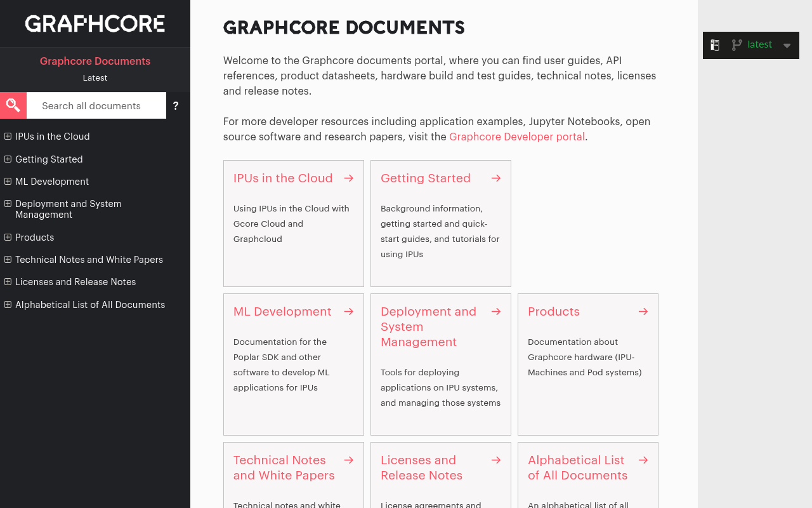This screenshot has height=508, width=812.
Task: Open Deployment and System Management card title
Action: click(x=428, y=327)
